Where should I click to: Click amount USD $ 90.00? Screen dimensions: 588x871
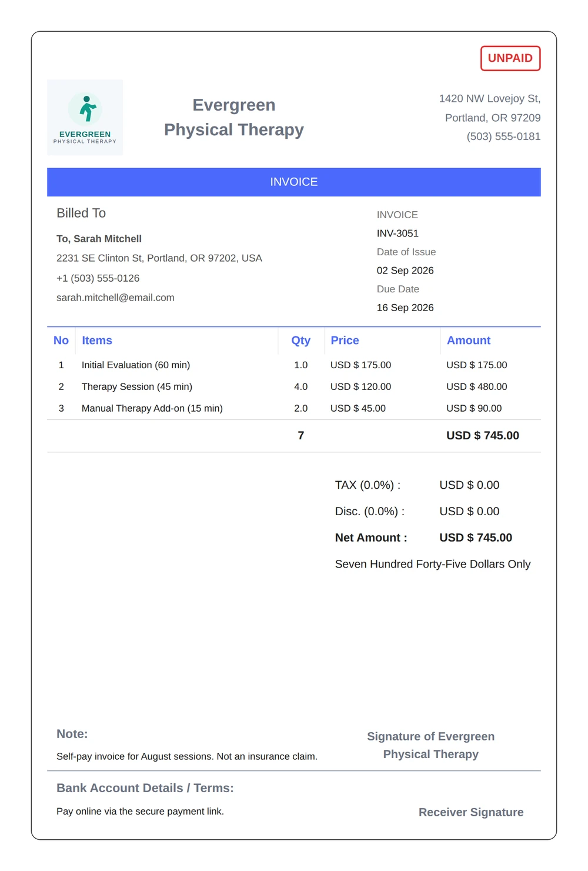tap(474, 409)
